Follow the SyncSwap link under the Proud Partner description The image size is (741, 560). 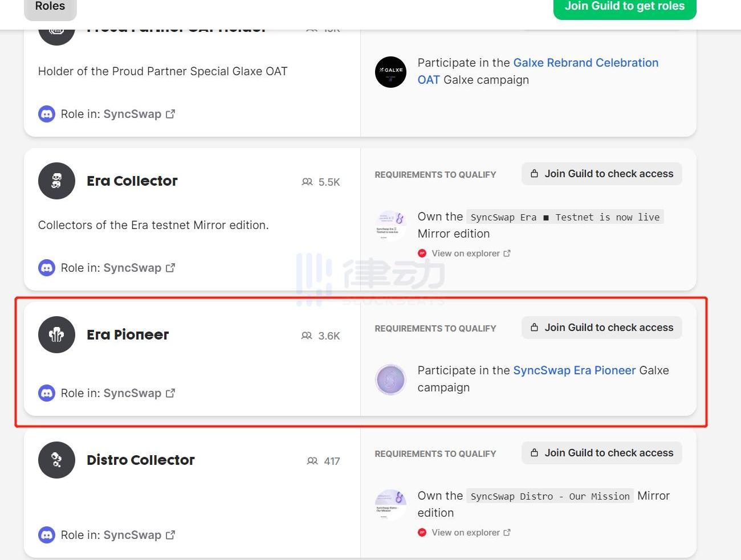[x=139, y=114]
